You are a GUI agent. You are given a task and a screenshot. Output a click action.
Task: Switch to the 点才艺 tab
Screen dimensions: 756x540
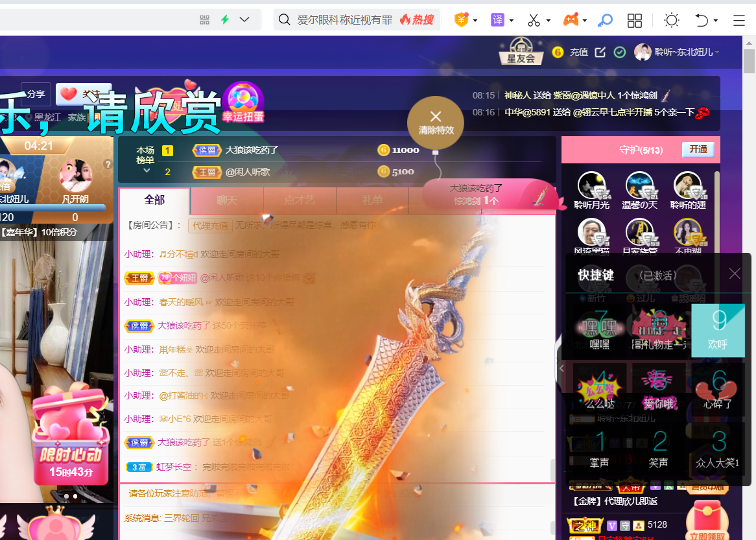(x=300, y=200)
